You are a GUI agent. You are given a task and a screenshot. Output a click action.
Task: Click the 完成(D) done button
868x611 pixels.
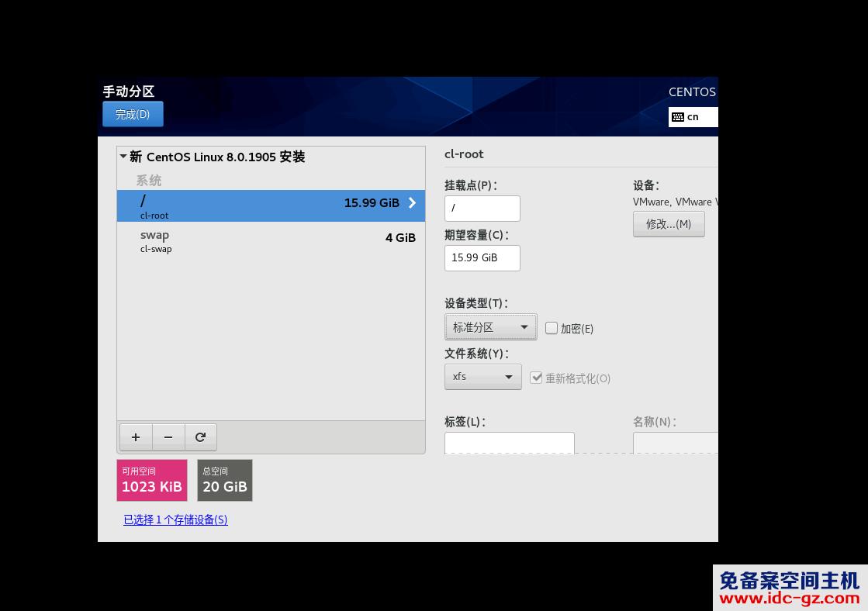[x=133, y=114]
